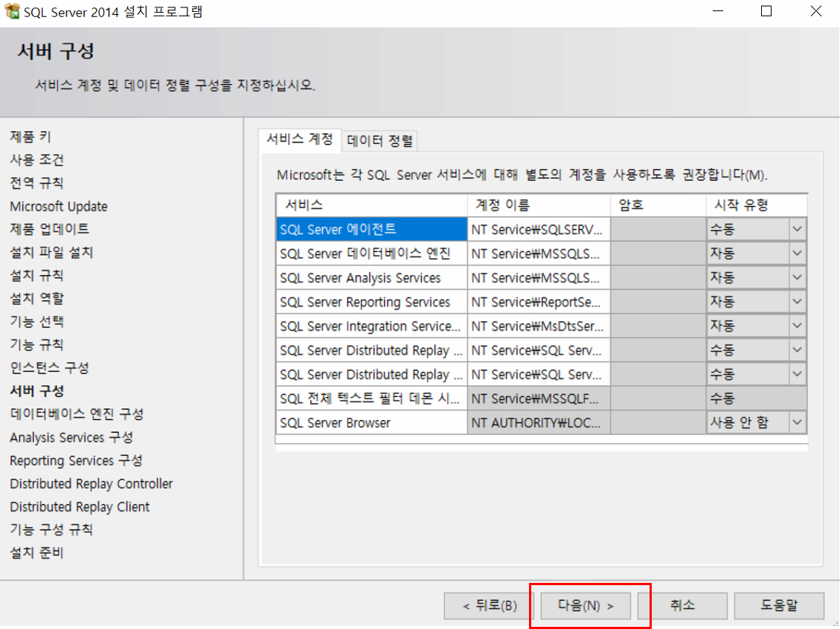Click bold 서버 구성 step in sidebar
The image size is (840, 629).
tap(36, 391)
